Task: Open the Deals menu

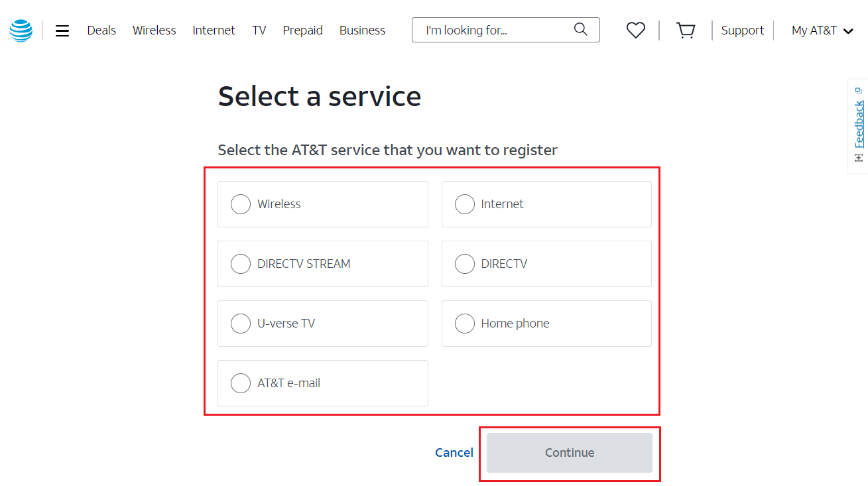Action: [101, 30]
